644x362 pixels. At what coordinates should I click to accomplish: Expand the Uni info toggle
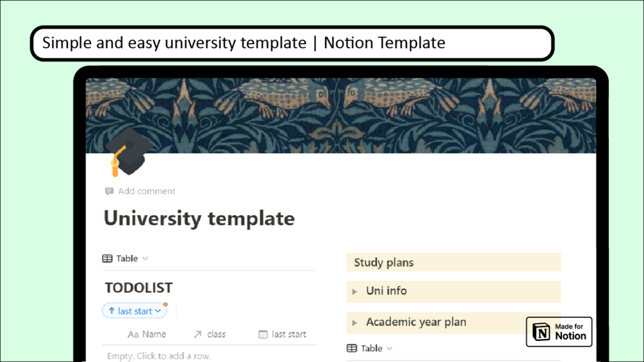click(x=354, y=292)
